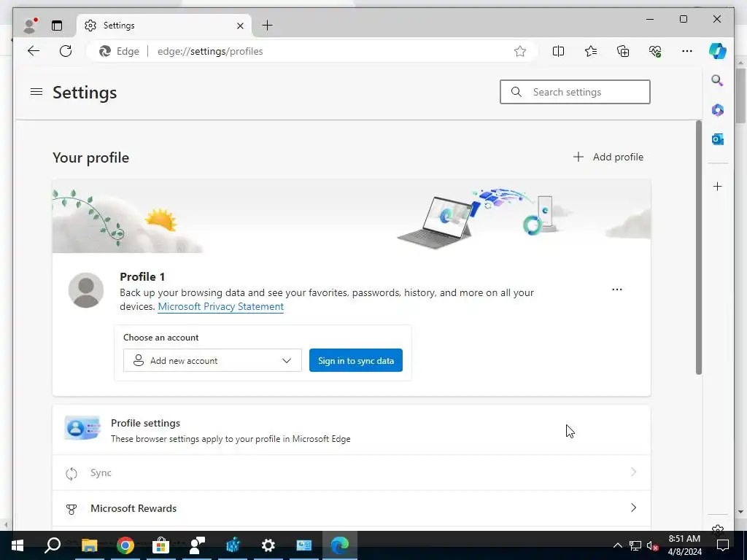
Task: Show hidden system tray icons
Action: tap(617, 545)
